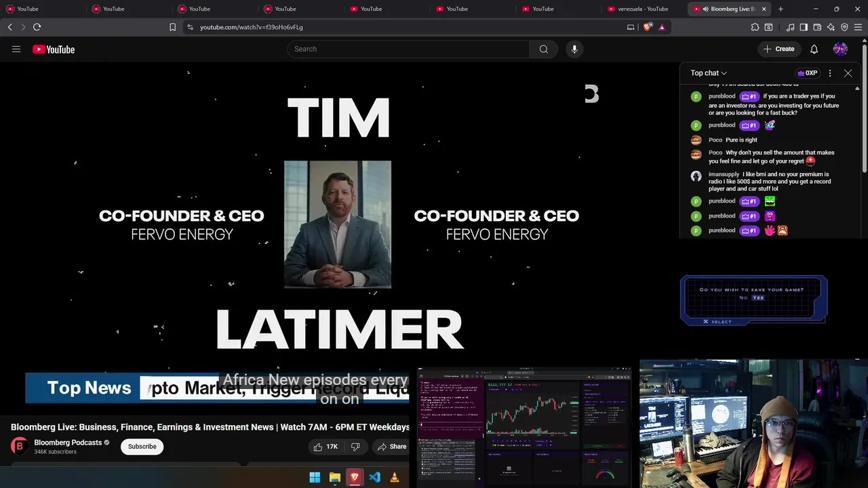Click the browser forward arrow
The width and height of the screenshot is (868, 488).
(23, 27)
